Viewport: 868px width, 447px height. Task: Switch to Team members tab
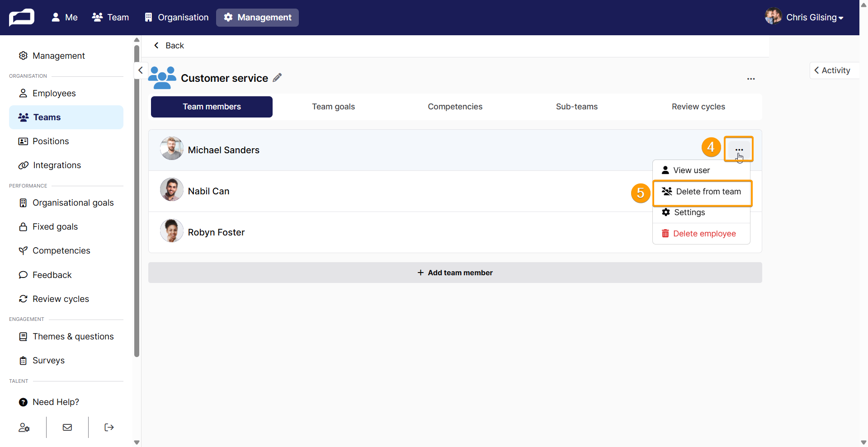tap(212, 107)
